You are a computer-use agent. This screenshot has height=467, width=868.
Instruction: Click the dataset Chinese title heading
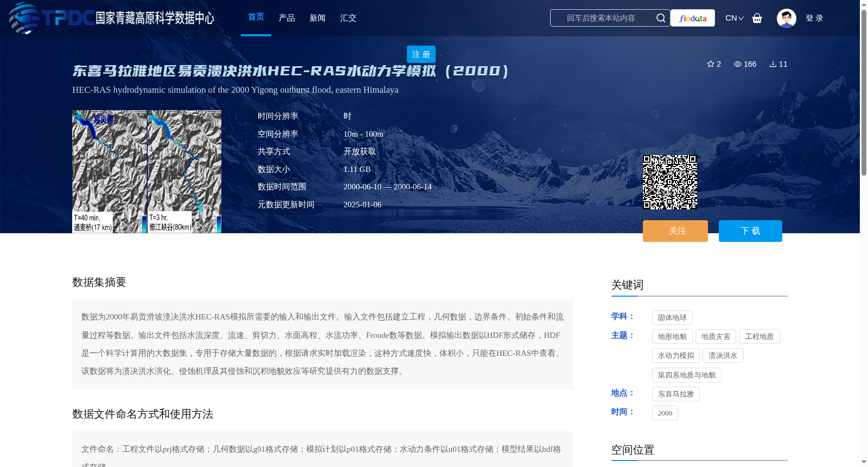291,71
